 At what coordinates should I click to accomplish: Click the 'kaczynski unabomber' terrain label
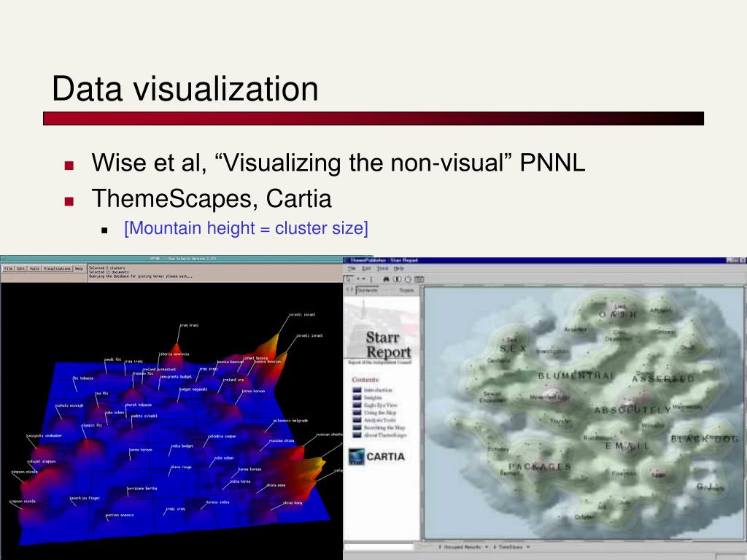coord(44,436)
